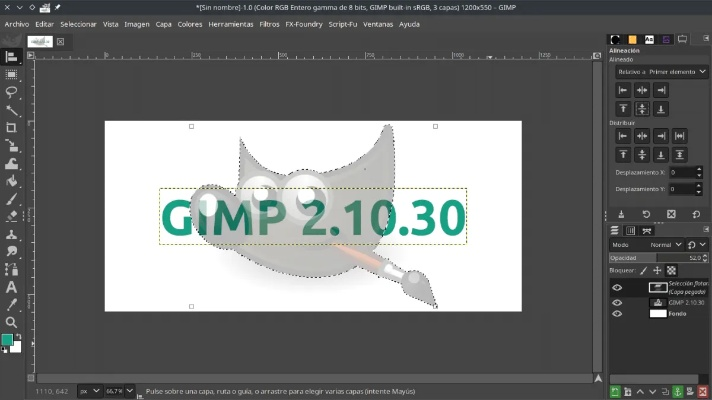
Task: Align left edge of target
Action: (x=623, y=90)
